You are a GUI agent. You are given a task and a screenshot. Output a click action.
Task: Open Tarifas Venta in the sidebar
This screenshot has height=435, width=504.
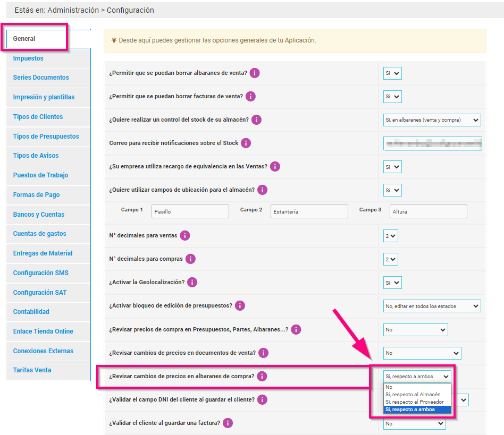pos(32,370)
